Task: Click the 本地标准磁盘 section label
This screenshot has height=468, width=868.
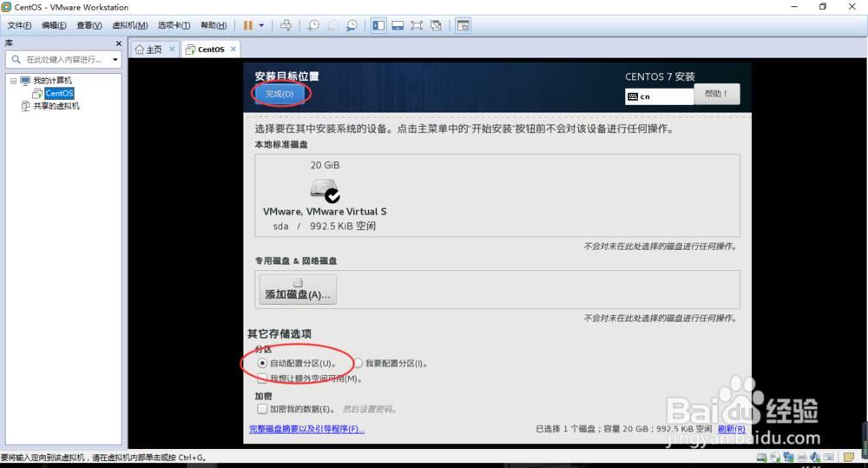Action: tap(281, 144)
